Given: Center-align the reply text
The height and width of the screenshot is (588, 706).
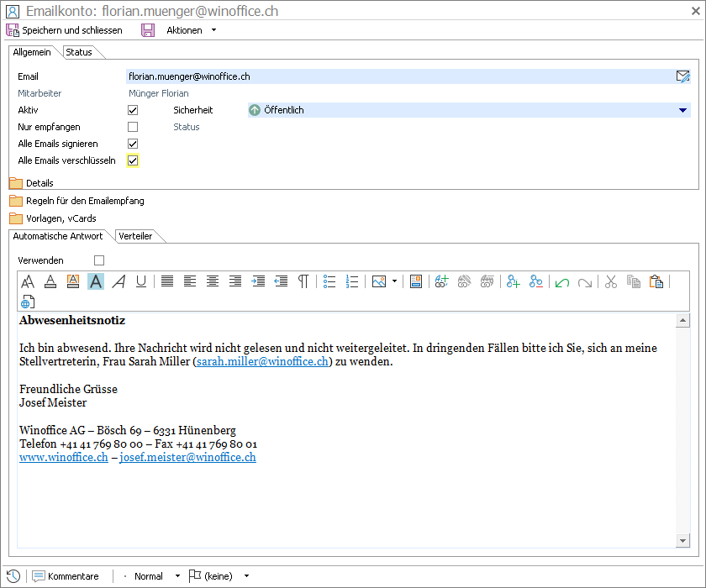Looking at the screenshot, I should [213, 282].
